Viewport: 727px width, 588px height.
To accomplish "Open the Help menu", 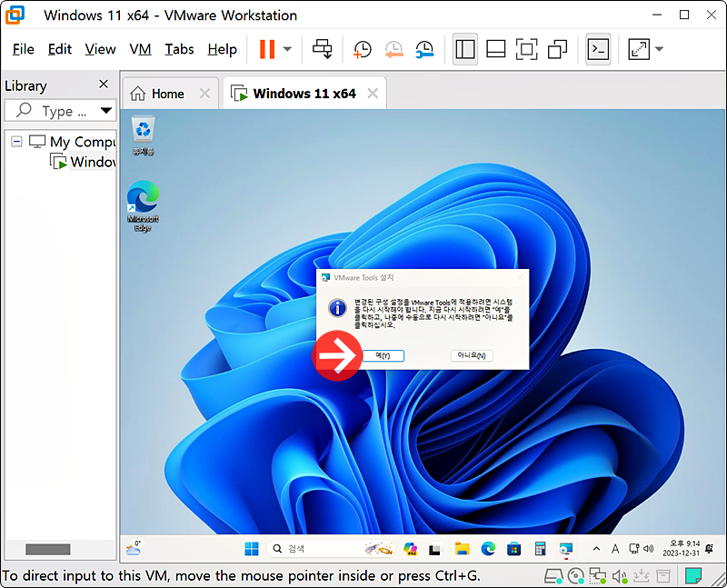I will tap(222, 49).
